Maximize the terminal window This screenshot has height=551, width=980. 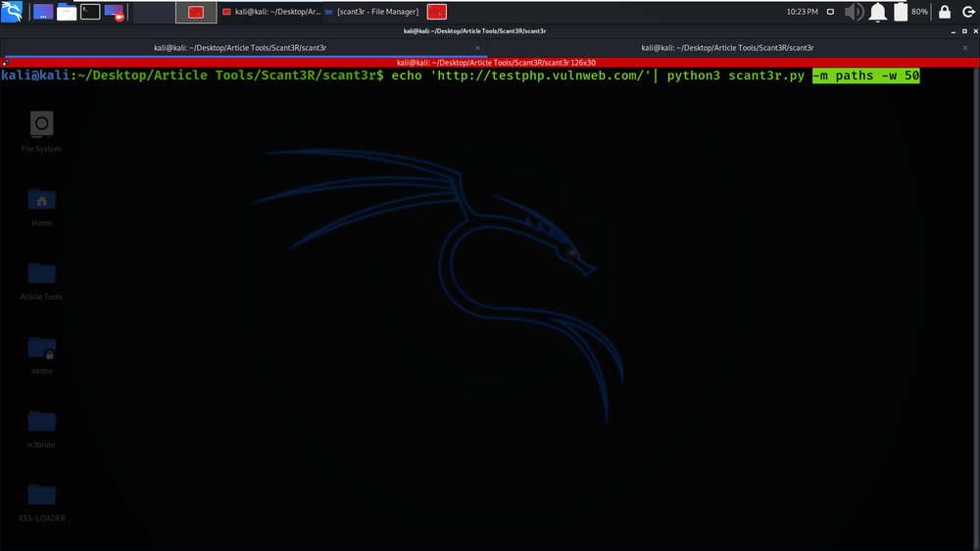[964, 31]
